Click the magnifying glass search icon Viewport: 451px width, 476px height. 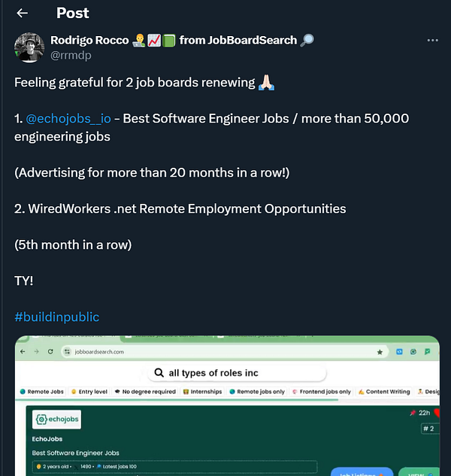point(159,373)
